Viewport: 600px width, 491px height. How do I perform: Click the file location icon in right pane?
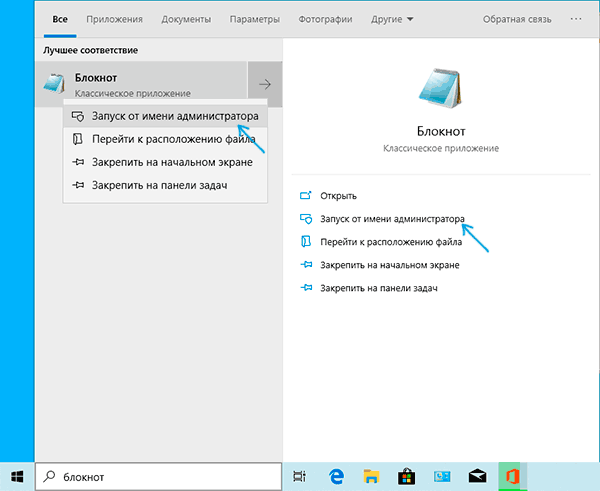tap(306, 241)
